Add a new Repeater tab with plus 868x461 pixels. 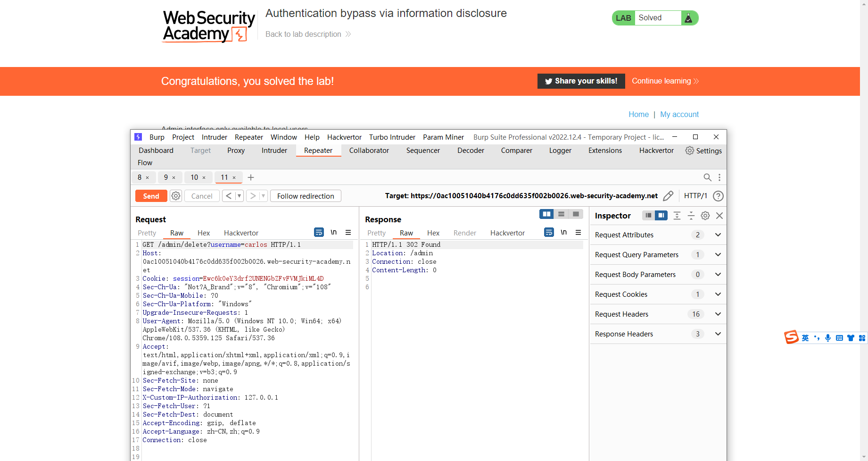point(251,177)
